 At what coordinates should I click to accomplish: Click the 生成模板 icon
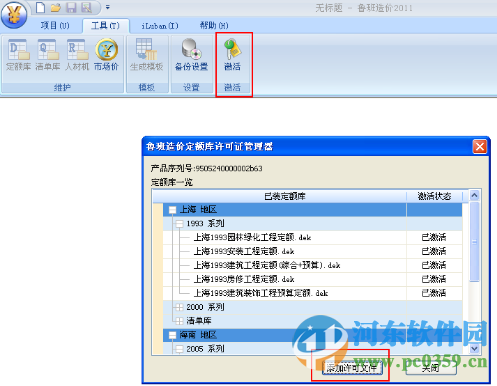146,55
